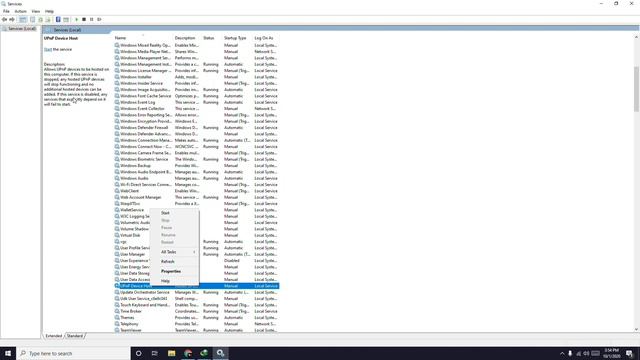Toggle the Show/Hide Console Tree toolbar icon
Viewport: 640px width, 360px height.
pyautogui.click(x=23, y=20)
